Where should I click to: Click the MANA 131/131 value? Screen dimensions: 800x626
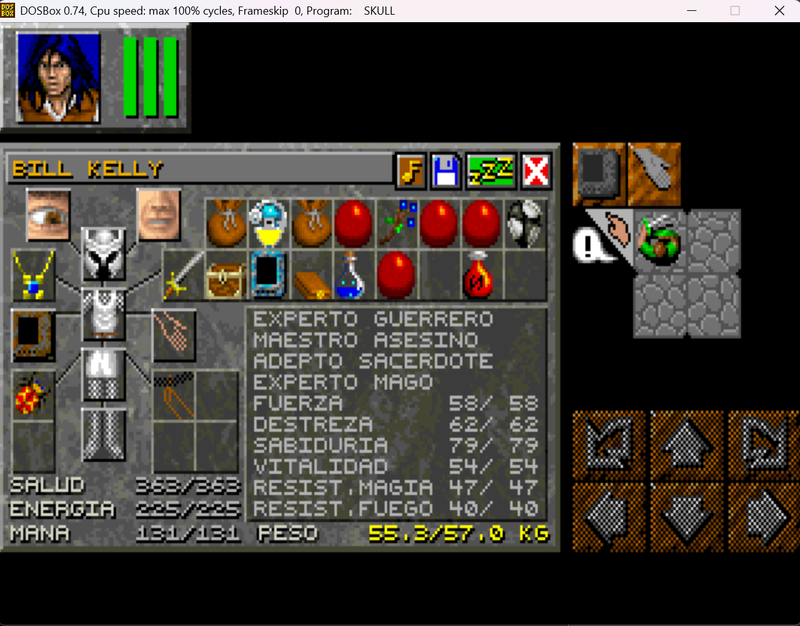tap(188, 533)
